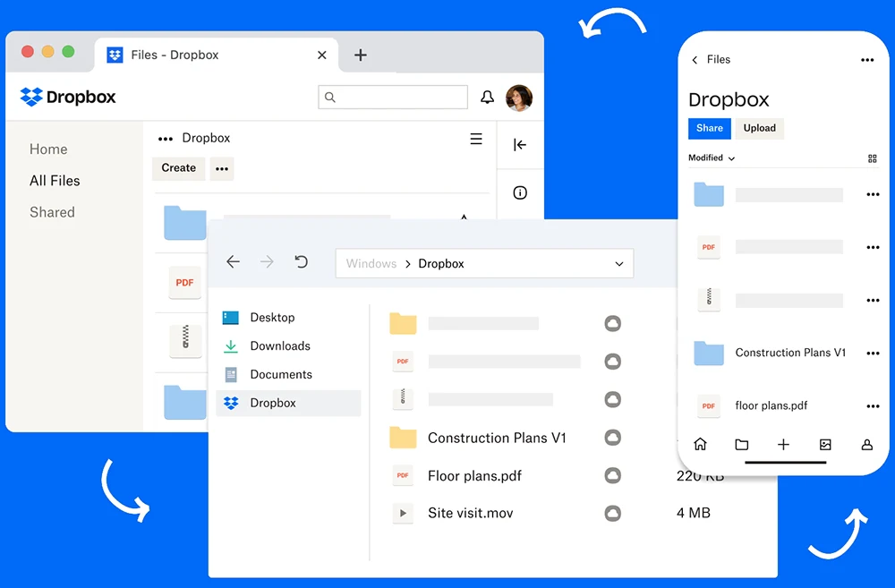Open more options beside the Create button
This screenshot has width=895, height=588.
[x=222, y=168]
